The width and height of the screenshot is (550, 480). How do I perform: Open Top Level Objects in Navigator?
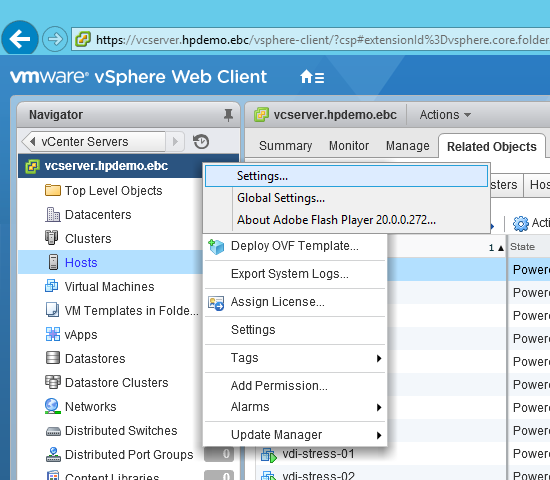114,191
